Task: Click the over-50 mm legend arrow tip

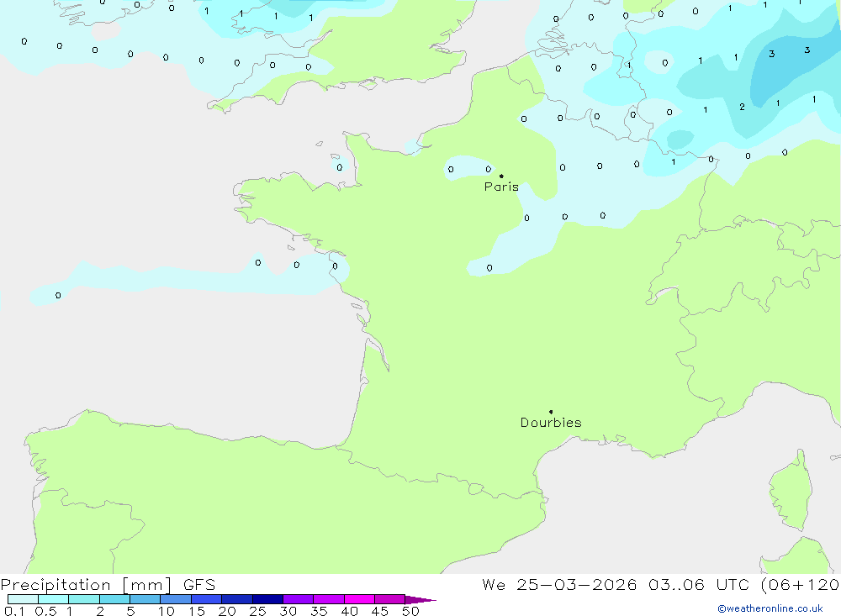Action: 421,600
